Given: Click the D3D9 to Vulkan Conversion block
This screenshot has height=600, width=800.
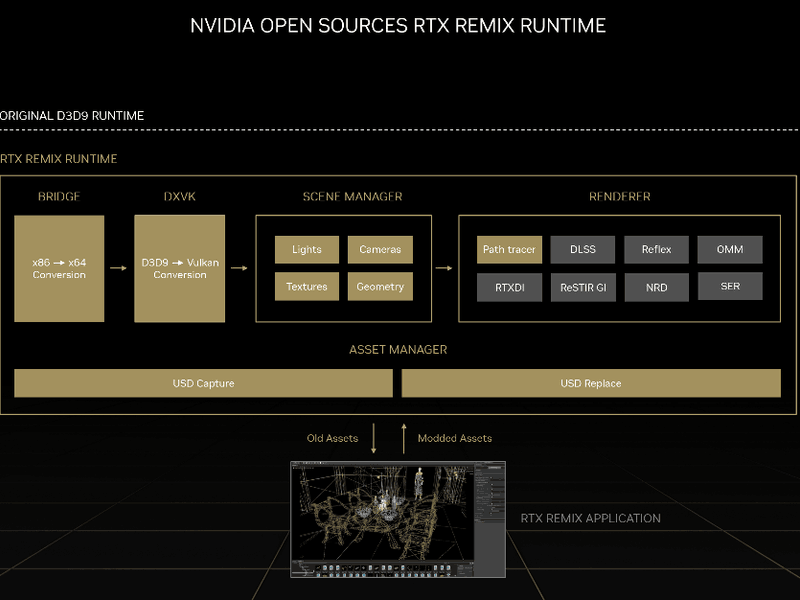Looking at the screenshot, I should click(x=180, y=268).
